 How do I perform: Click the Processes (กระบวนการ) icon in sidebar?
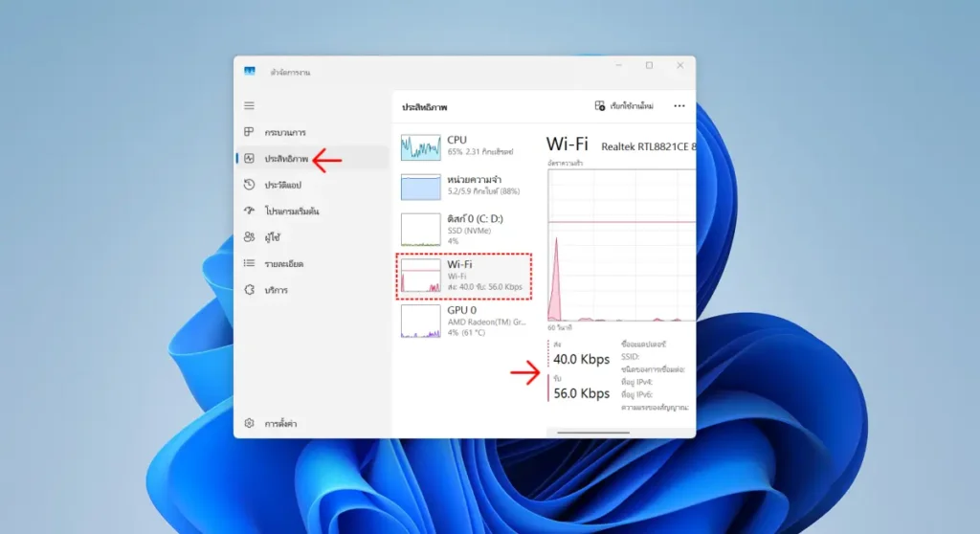[x=249, y=132]
